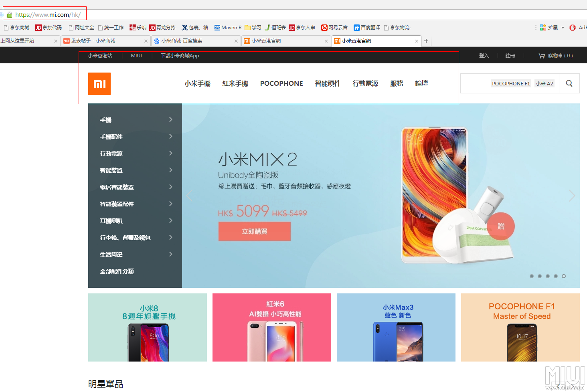
Task: Open the MIUI link in top bar
Action: 136,56
